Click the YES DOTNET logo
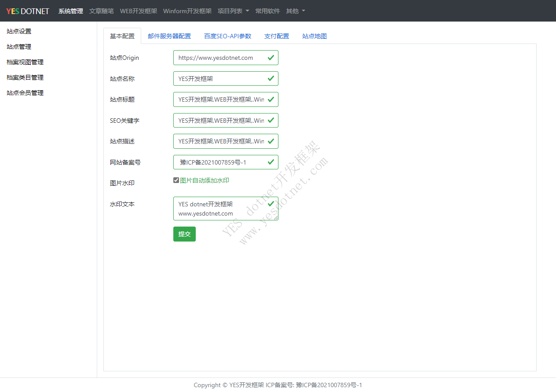 click(28, 11)
